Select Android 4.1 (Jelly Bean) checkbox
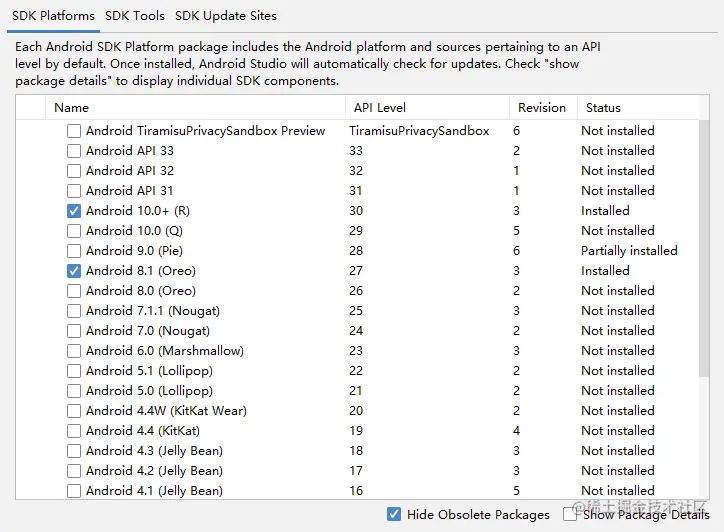Viewport: 724px width, 532px height. [x=74, y=490]
